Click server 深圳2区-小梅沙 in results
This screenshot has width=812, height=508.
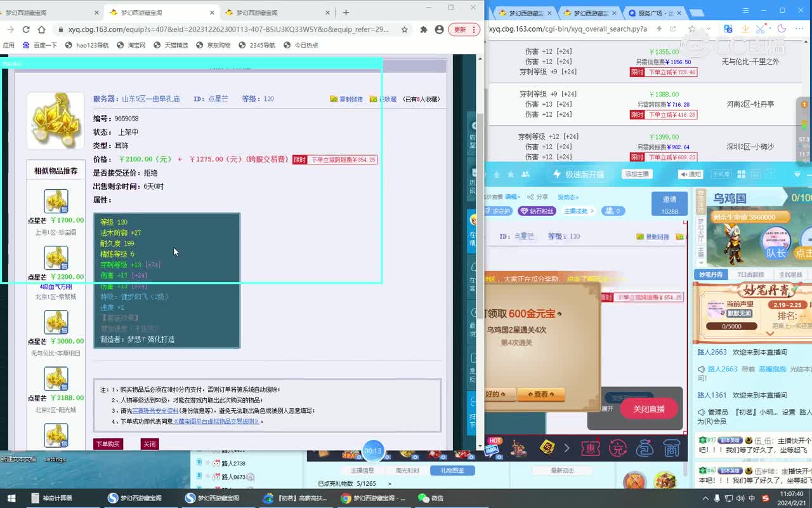click(750, 147)
